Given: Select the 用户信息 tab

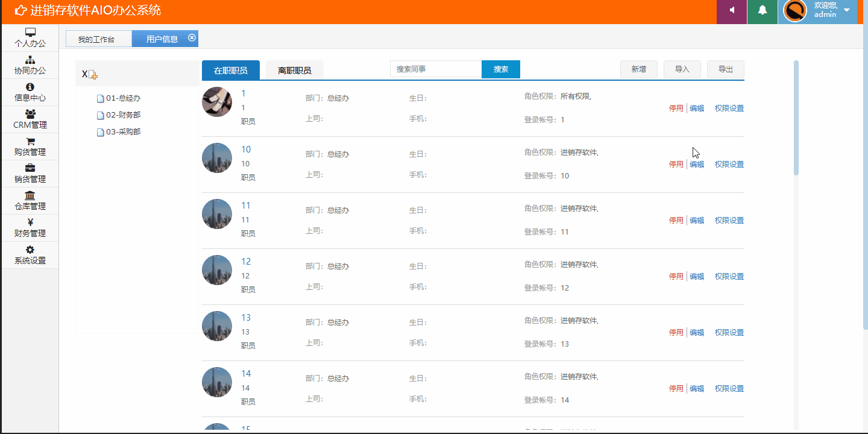Looking at the screenshot, I should click(162, 39).
